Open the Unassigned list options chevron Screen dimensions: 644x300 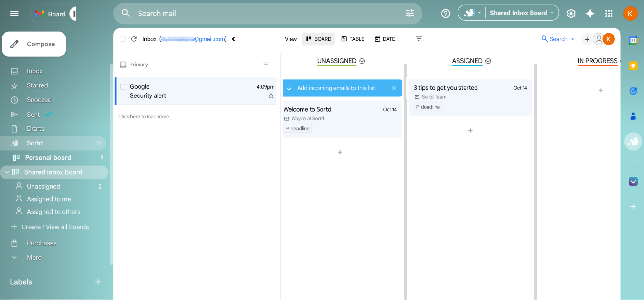362,61
